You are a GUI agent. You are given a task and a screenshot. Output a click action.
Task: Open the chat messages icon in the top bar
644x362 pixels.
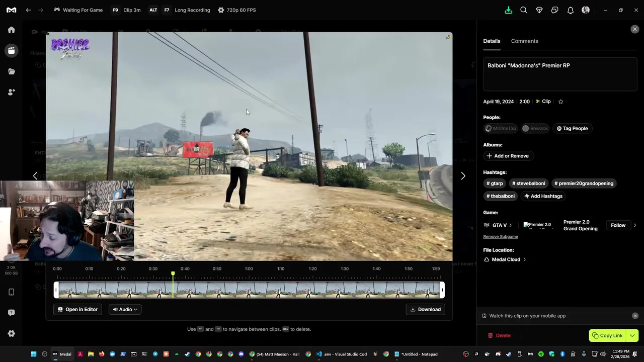click(554, 10)
